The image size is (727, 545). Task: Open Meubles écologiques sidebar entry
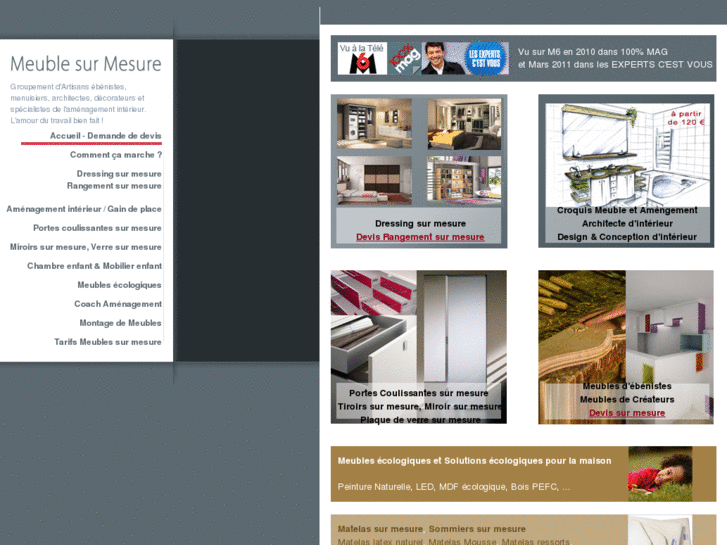click(x=120, y=285)
